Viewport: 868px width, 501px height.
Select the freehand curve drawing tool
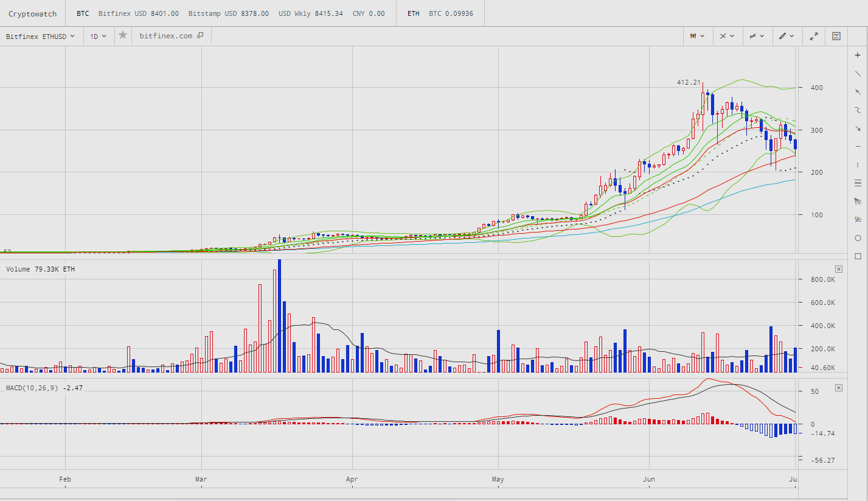(858, 110)
